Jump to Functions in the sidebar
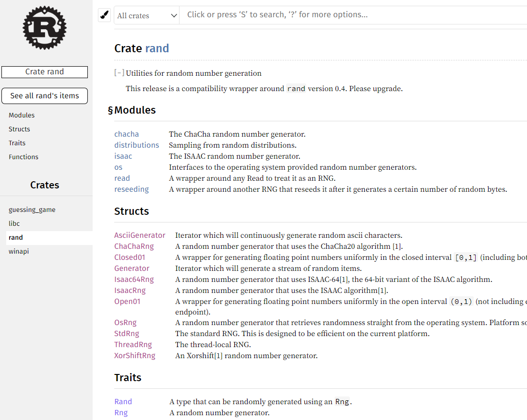Viewport: 527px width, 420px height. (x=24, y=157)
